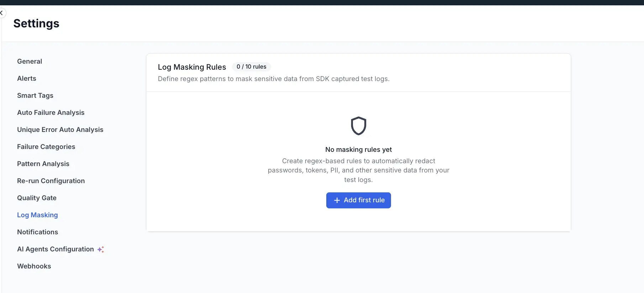Open Smart Tags settings
The width and height of the screenshot is (644, 293).
(x=35, y=95)
